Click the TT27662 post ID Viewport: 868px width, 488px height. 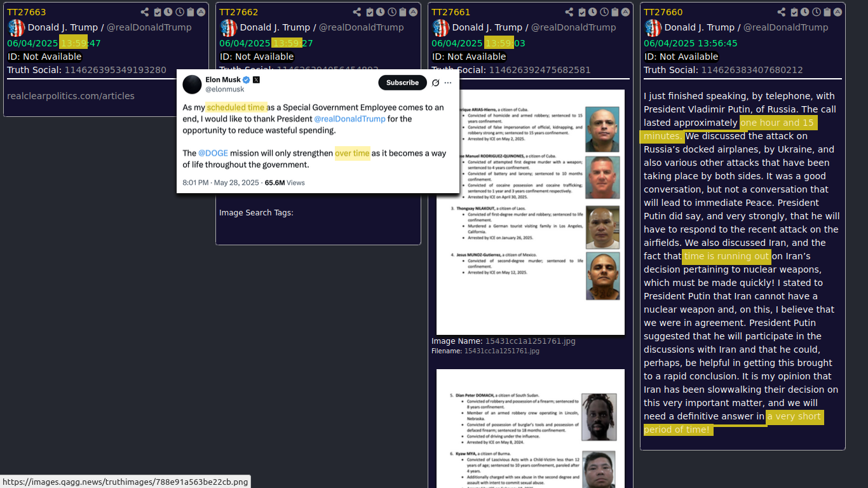239,12
